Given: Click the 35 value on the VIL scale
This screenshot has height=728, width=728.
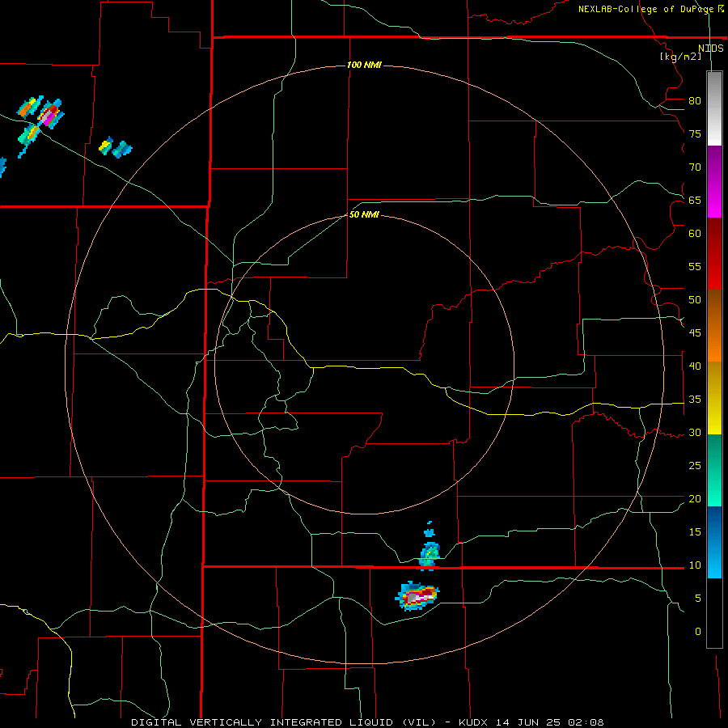Looking at the screenshot, I should tap(695, 400).
